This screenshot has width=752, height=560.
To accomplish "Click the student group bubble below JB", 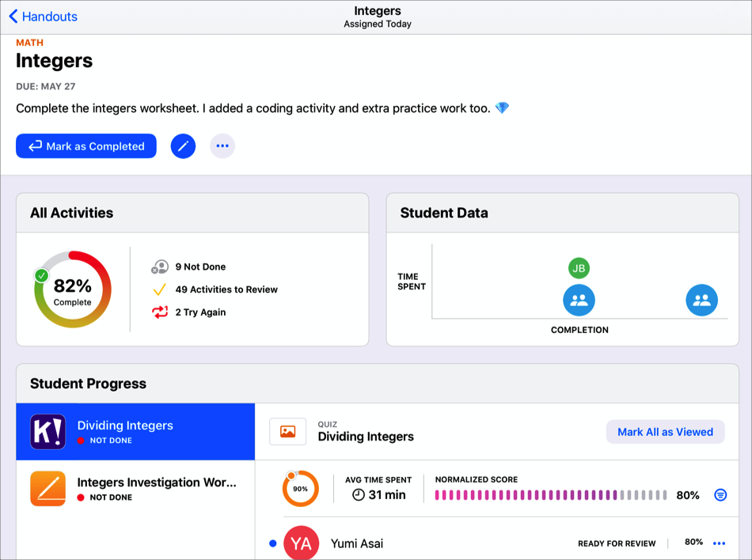I will [x=579, y=301].
